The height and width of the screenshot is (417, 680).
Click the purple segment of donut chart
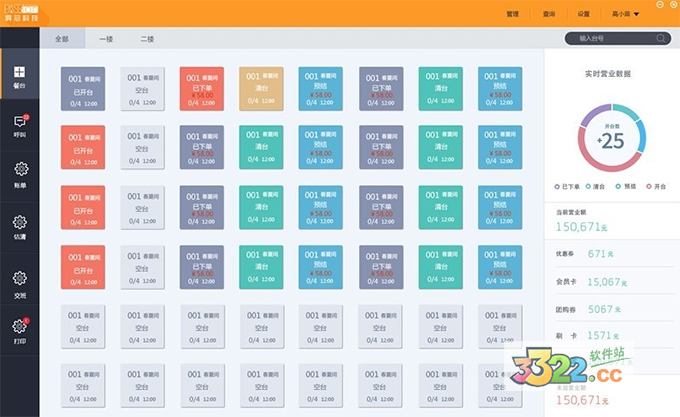(592, 112)
